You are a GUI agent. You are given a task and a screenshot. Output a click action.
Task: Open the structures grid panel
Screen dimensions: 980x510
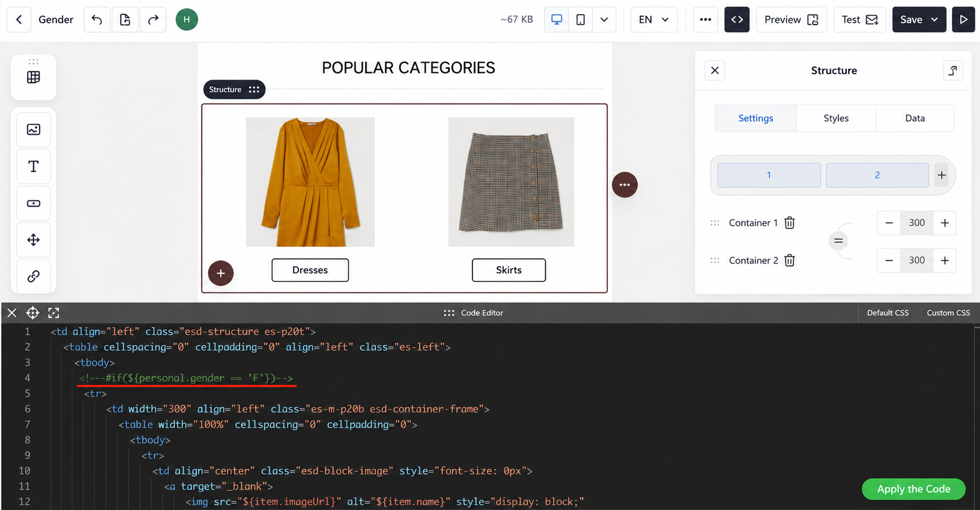coord(34,77)
